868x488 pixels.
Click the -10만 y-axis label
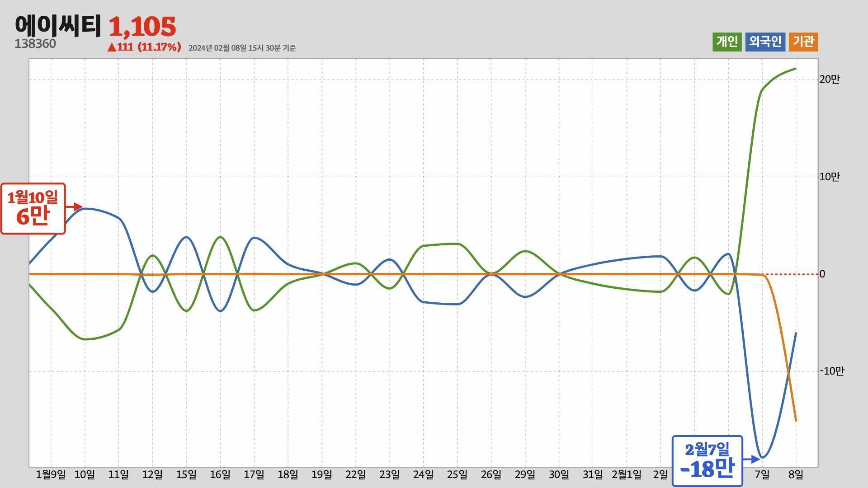[832, 371]
